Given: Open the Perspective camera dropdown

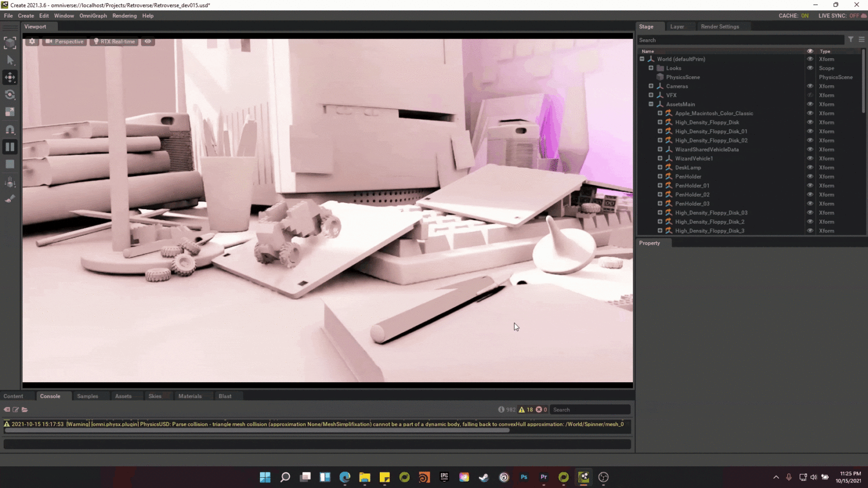Looking at the screenshot, I should tap(64, 41).
